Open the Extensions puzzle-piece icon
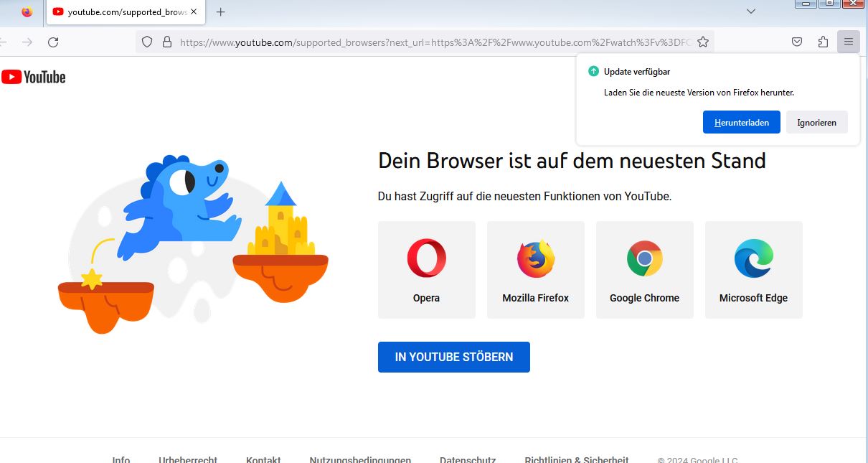This screenshot has height=463, width=868. (x=823, y=42)
